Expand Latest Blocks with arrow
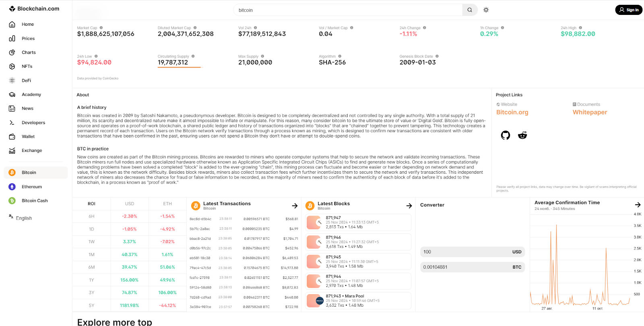This screenshot has height=326, width=644. pos(409,206)
